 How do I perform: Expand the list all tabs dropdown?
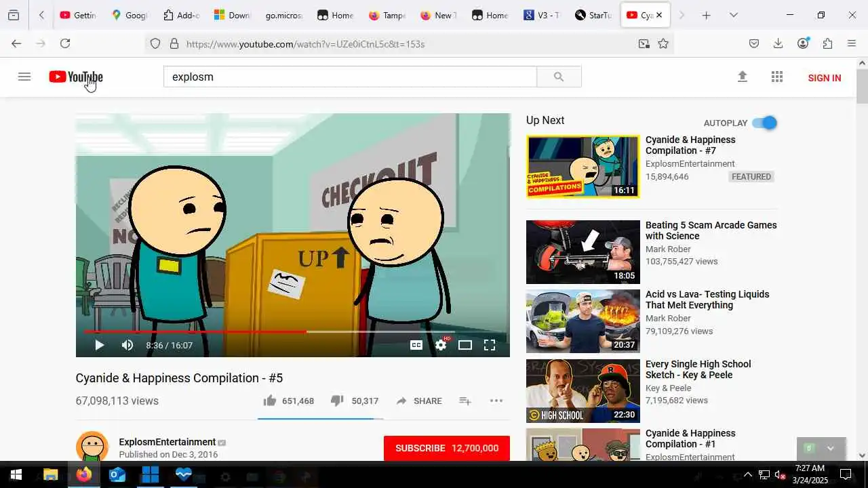(734, 15)
